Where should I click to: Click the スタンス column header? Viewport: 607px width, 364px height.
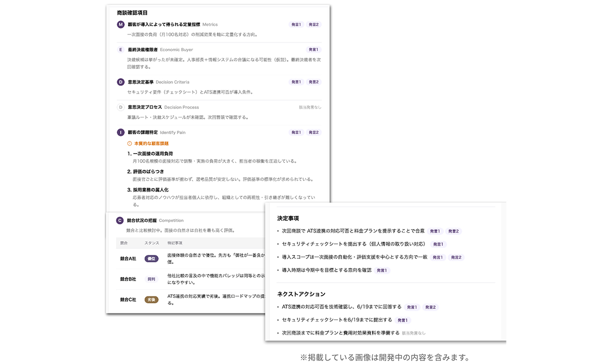coord(152,243)
